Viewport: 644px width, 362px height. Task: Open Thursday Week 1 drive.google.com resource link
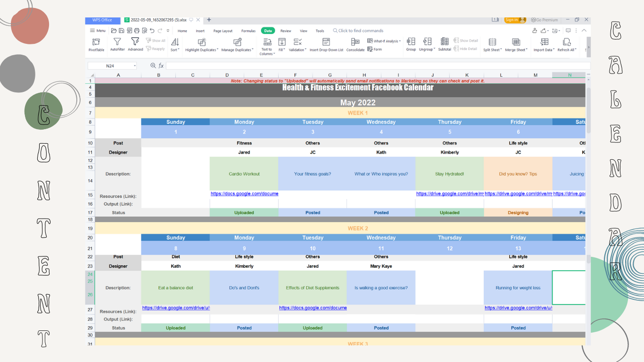tap(450, 193)
